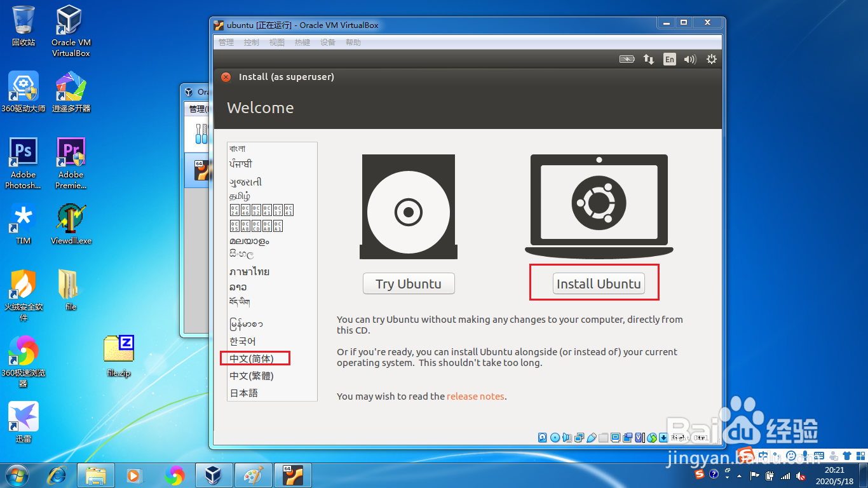The image size is (868, 488).
Task: Open the Windows Start button
Action: 17,475
